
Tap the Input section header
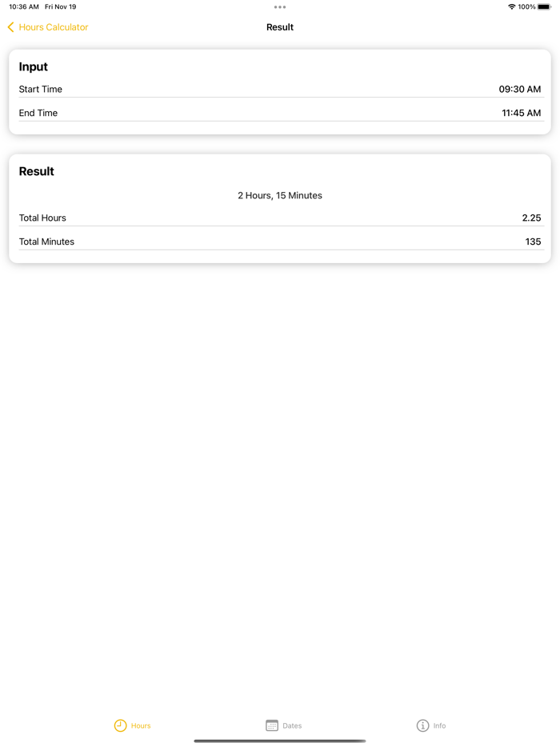point(33,66)
